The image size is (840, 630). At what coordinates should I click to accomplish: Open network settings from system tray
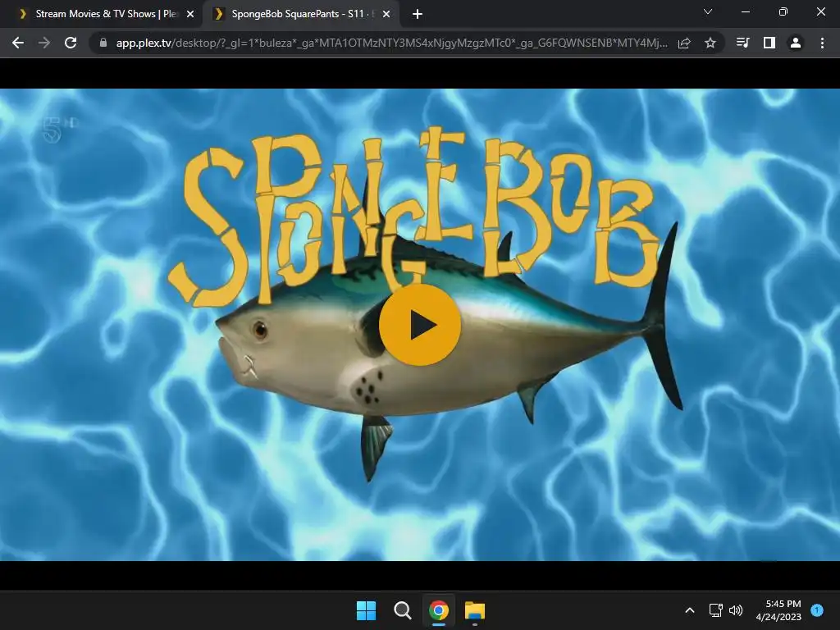point(715,610)
